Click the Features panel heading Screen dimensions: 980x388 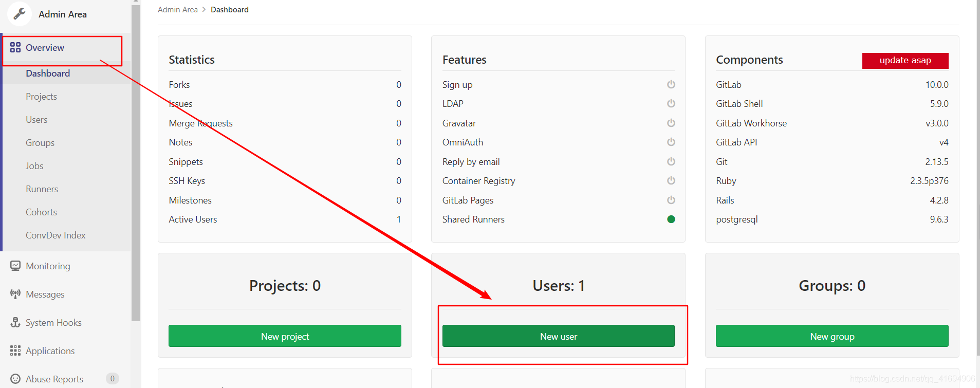(465, 60)
